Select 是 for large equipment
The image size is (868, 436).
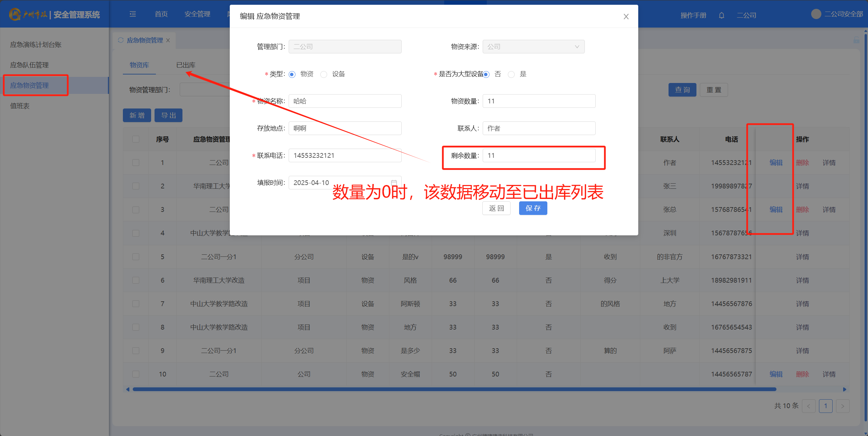coord(511,74)
